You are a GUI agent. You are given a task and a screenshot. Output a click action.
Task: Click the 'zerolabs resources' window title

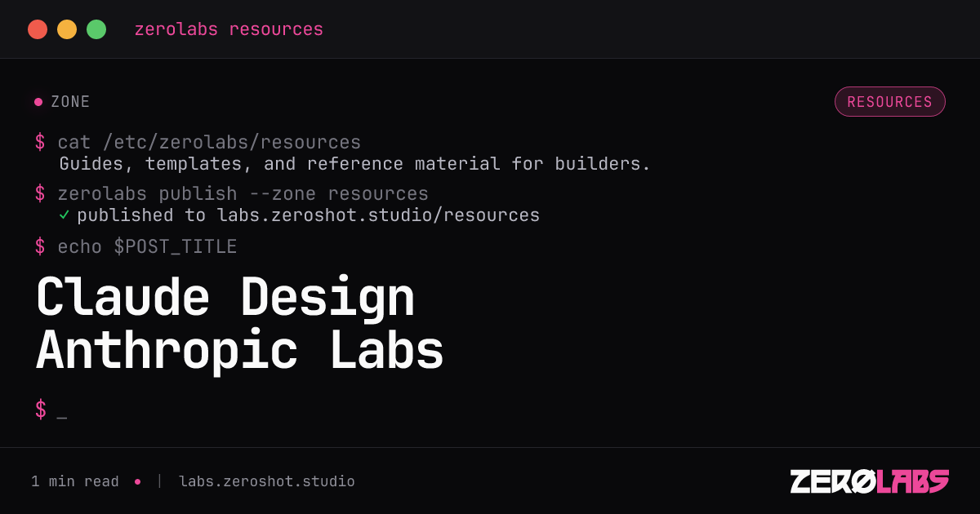click(x=229, y=29)
